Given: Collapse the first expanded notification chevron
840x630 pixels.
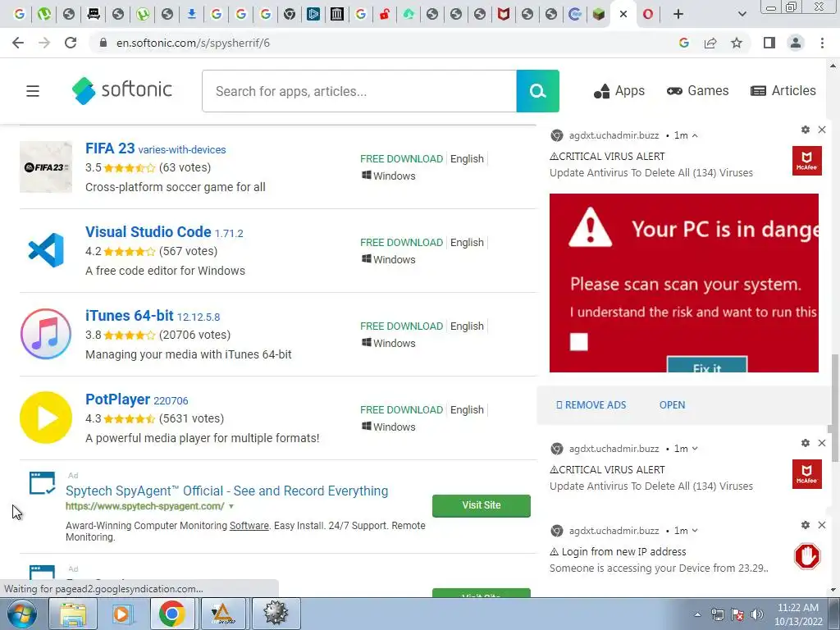Looking at the screenshot, I should 695,135.
